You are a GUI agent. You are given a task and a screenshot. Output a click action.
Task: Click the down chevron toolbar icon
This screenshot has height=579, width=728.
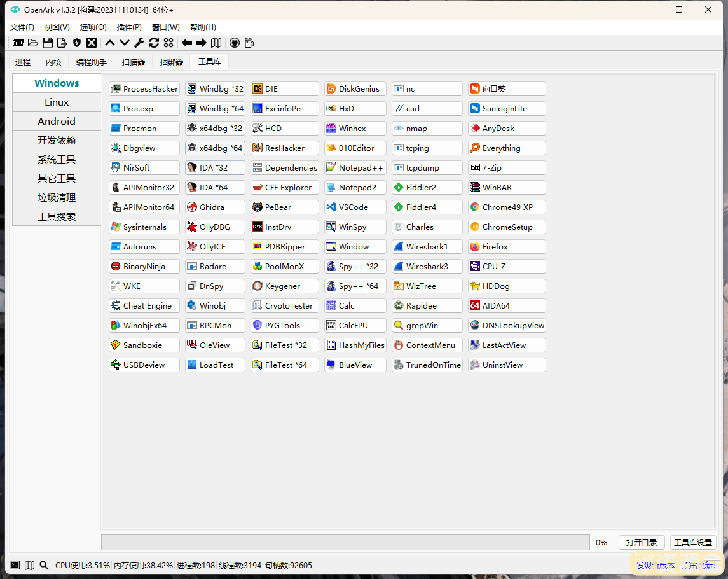point(125,43)
